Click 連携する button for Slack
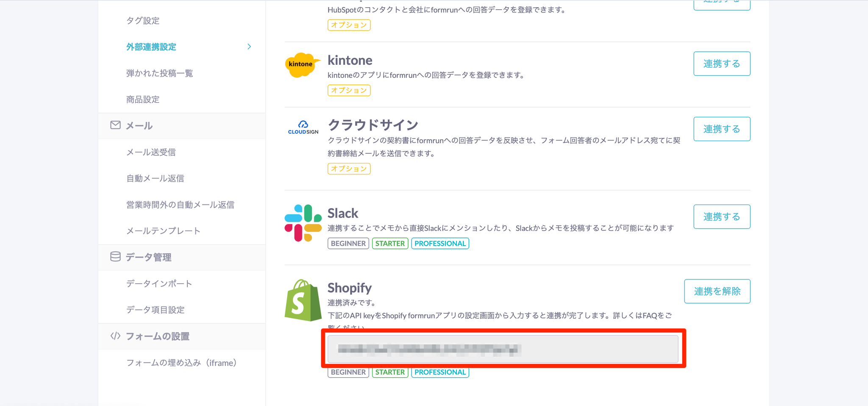The width and height of the screenshot is (868, 406). tap(722, 216)
